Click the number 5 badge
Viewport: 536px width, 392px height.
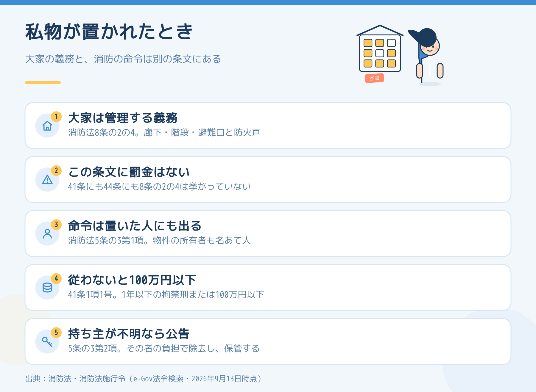click(x=56, y=333)
